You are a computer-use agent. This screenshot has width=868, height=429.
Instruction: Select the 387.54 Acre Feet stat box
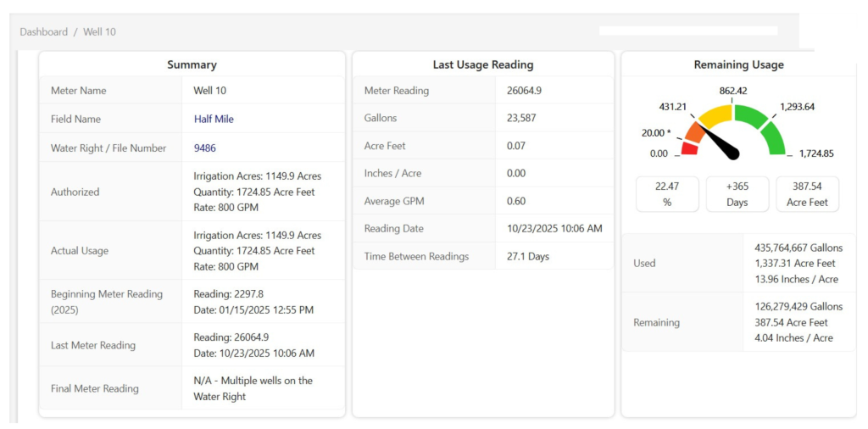click(807, 194)
